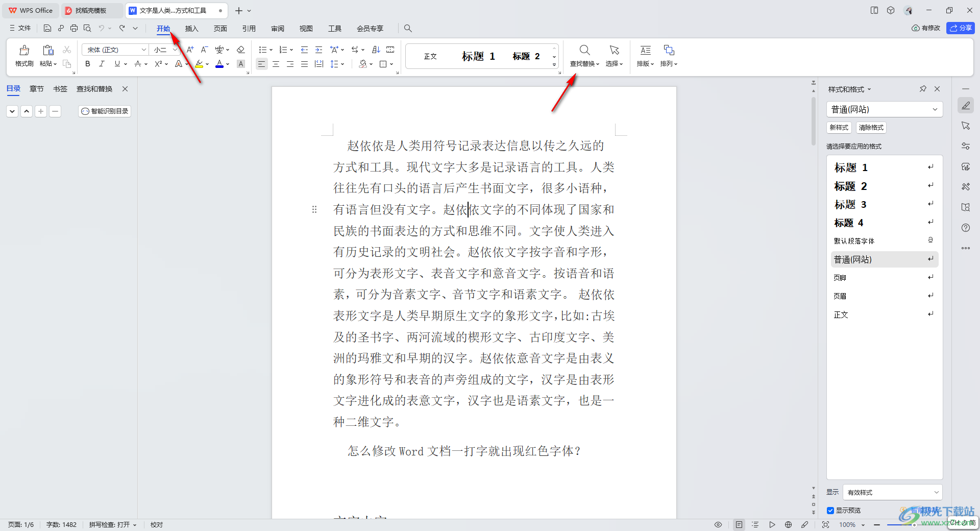Open the 插入 ribbon tab

tap(191, 29)
